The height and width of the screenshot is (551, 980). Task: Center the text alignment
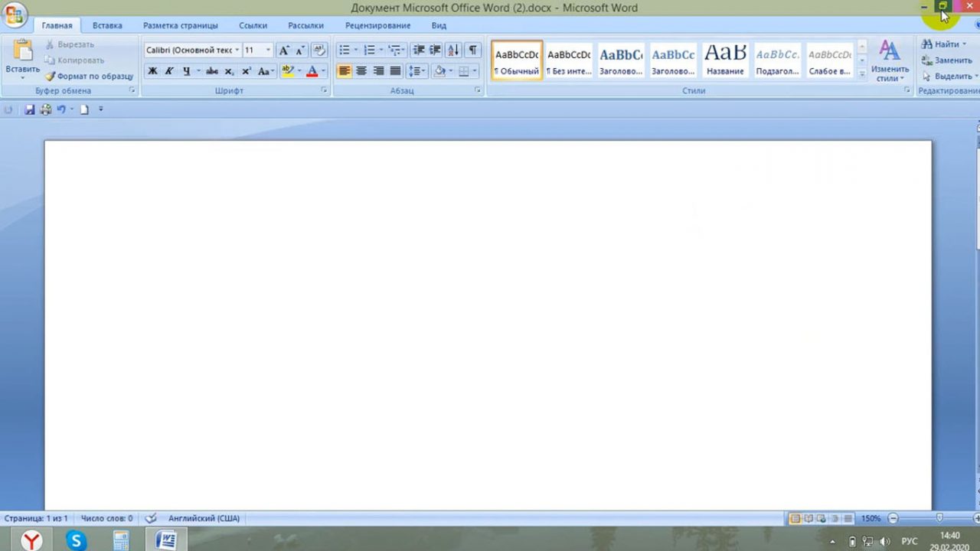coord(361,71)
